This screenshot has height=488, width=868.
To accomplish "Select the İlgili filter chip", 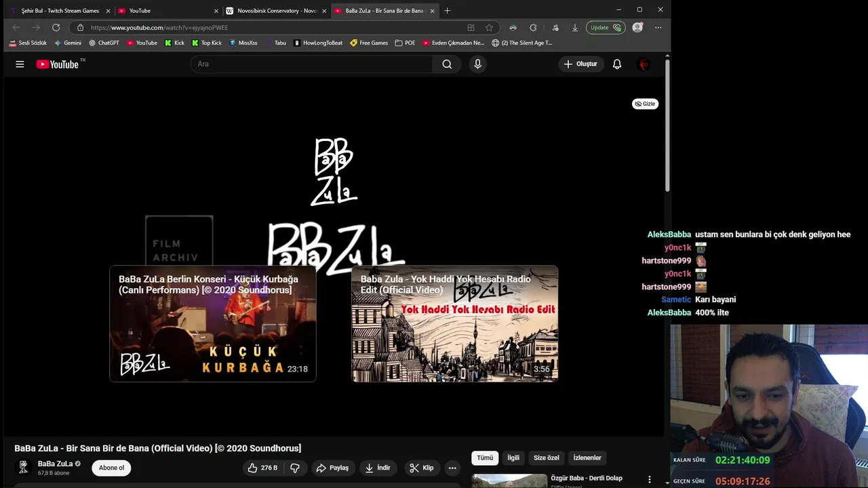I will [513, 457].
